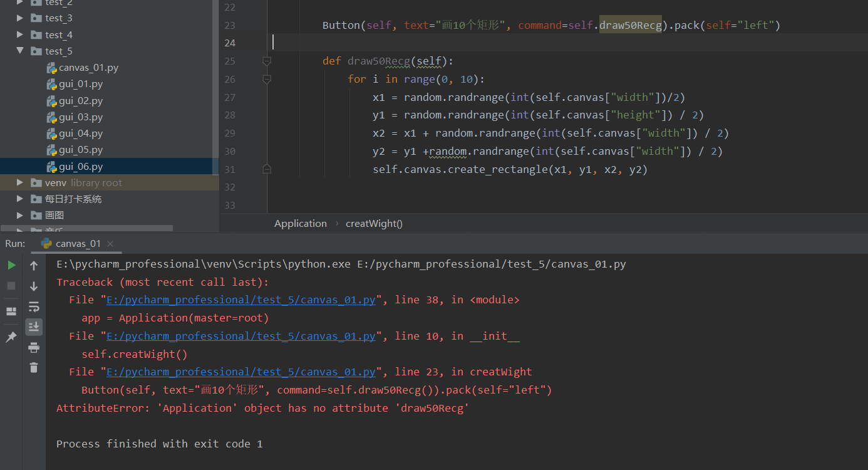
Task: Open the traceback link for line 38
Action: 241,300
